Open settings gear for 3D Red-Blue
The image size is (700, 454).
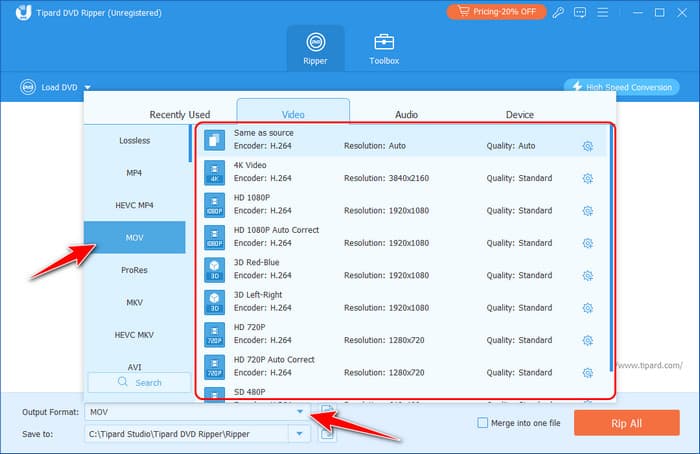[588, 275]
